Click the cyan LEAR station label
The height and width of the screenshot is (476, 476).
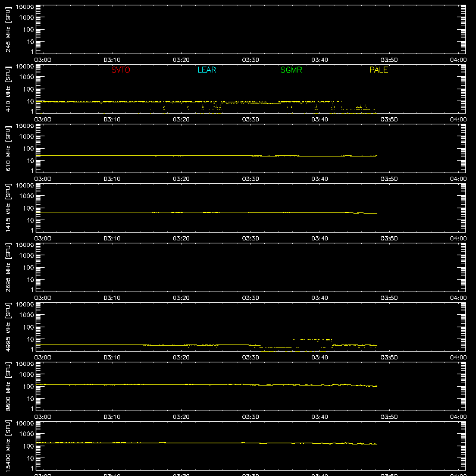point(206,70)
